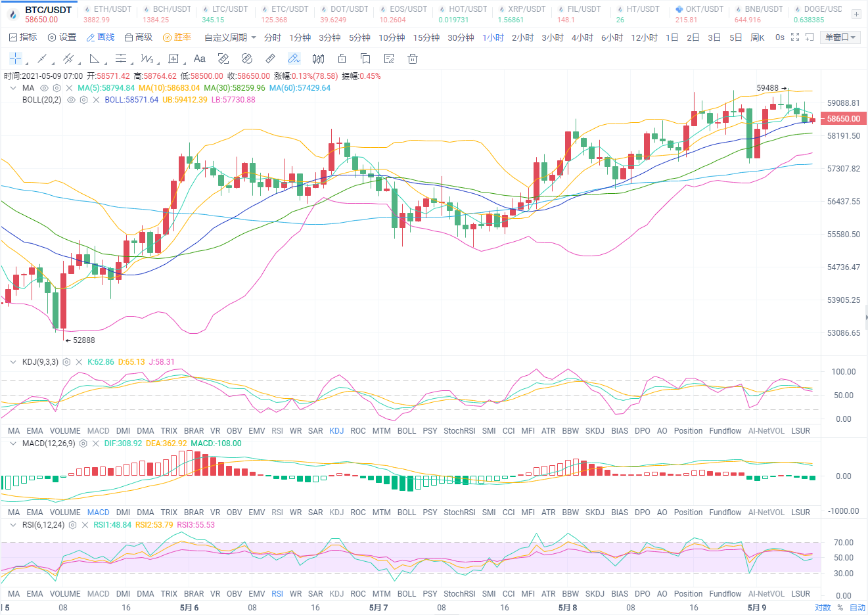Select the 分时 time-sharing chart view
868x615 pixels.
273,37
